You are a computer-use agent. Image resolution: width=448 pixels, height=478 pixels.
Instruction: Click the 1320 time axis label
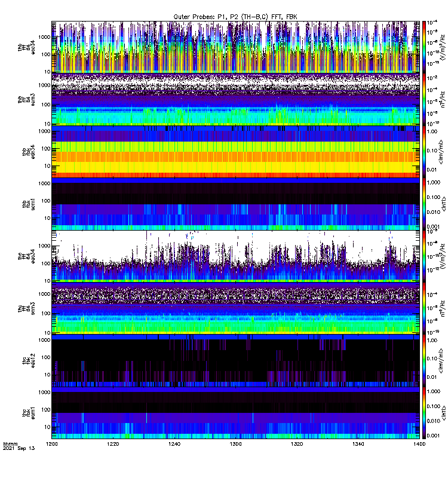tap(297, 444)
